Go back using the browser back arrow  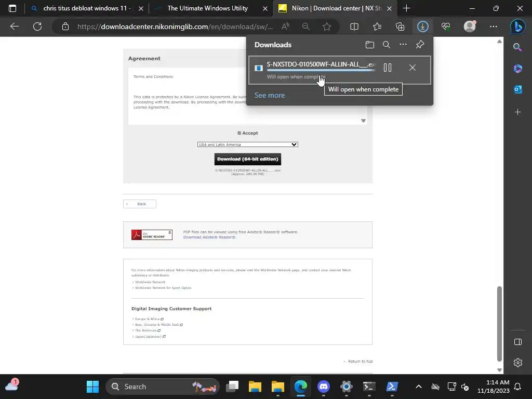[15, 26]
